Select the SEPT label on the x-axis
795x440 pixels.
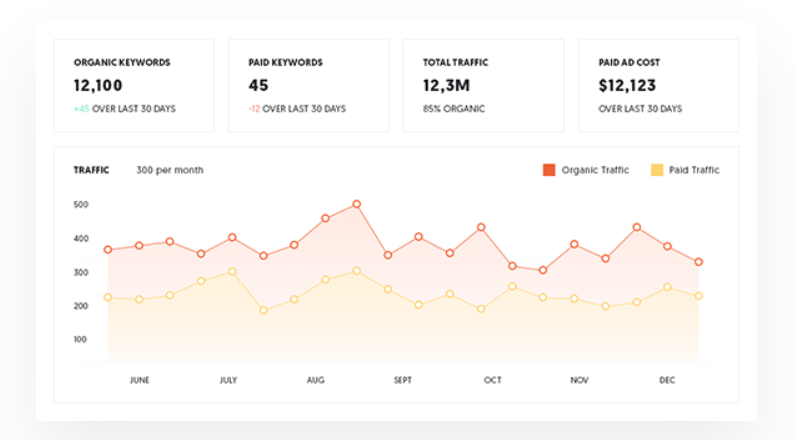[x=403, y=381]
